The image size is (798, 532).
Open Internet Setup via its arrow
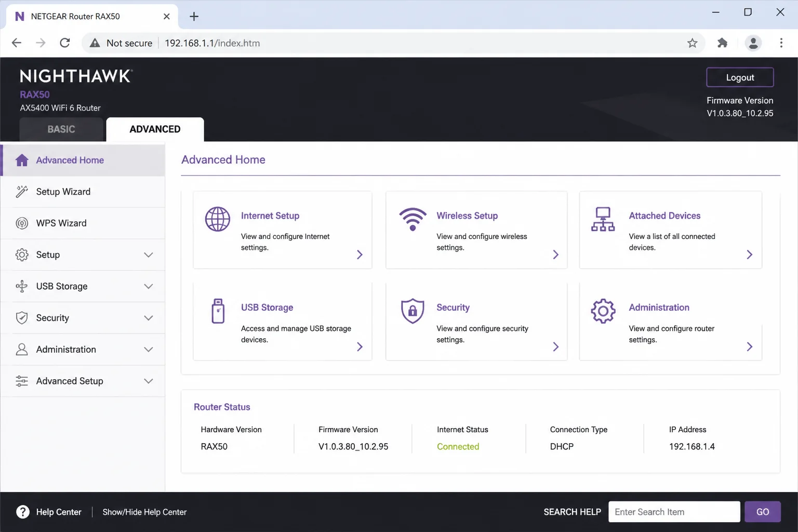click(x=360, y=255)
